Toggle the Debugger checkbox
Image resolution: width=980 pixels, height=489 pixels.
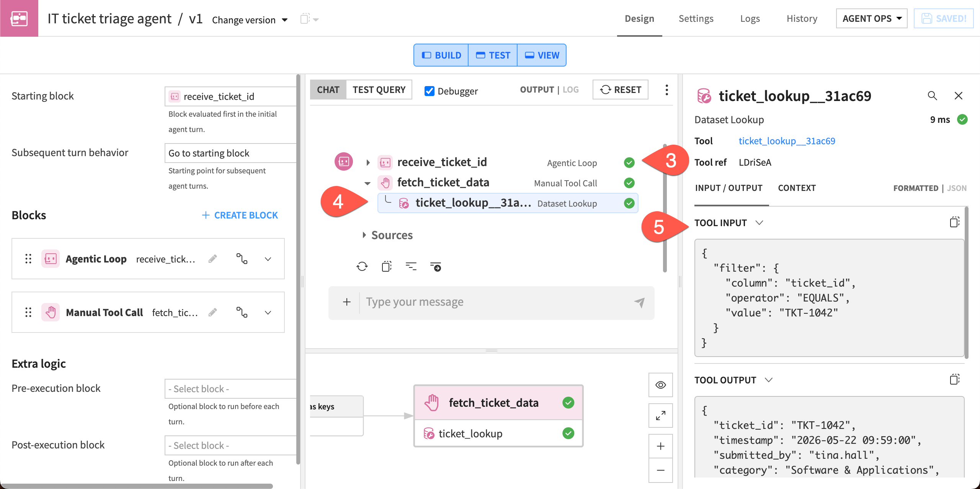click(x=430, y=91)
